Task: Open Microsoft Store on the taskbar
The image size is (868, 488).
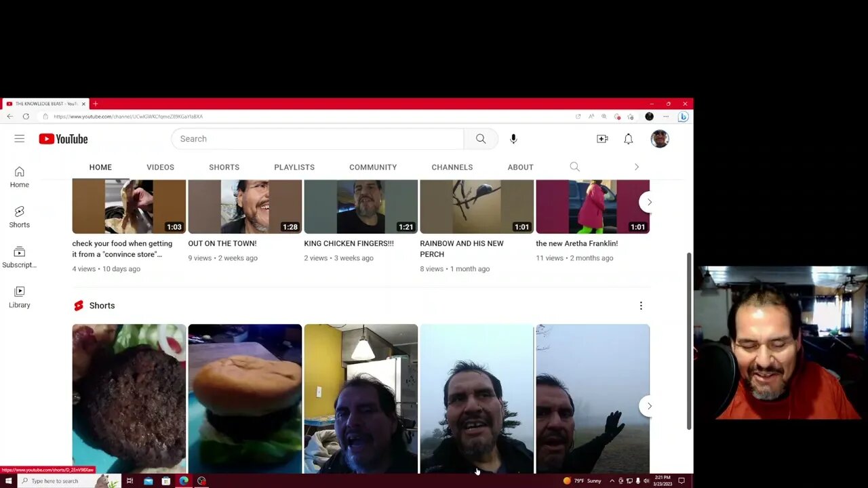Action: click(166, 481)
